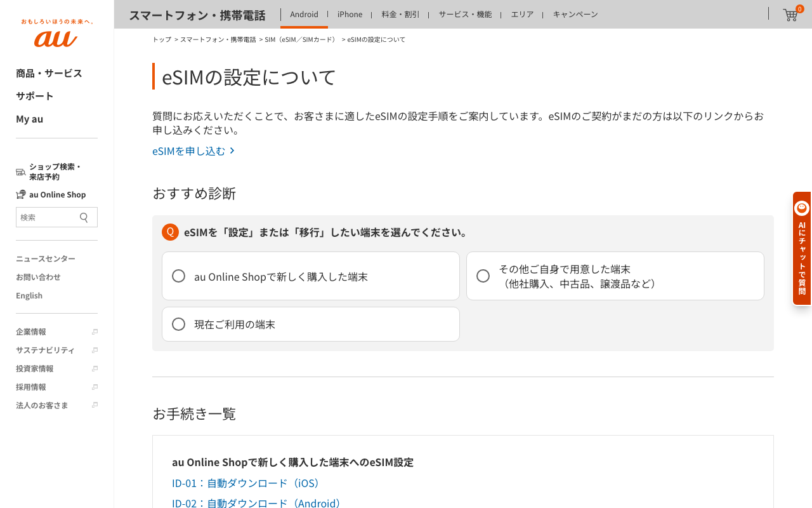Click the AIにチャットで質問 button
The width and height of the screenshot is (812, 508).
click(802, 248)
